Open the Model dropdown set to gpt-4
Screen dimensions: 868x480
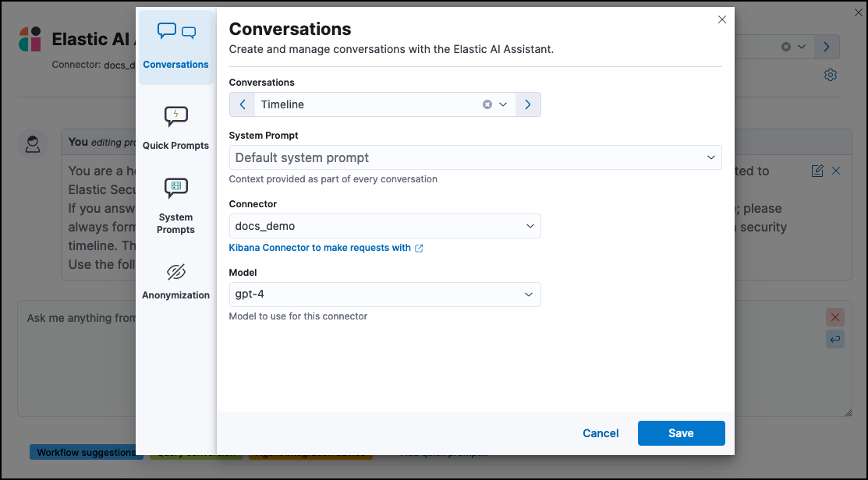pyautogui.click(x=384, y=295)
